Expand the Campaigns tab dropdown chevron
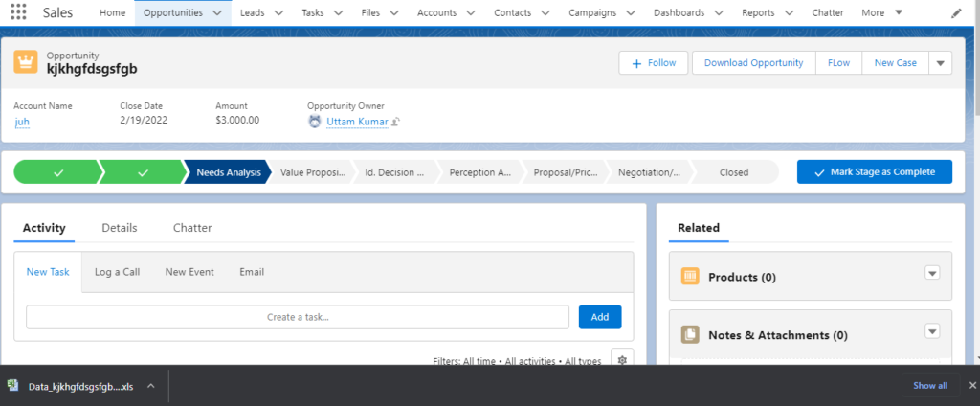 coord(631,12)
